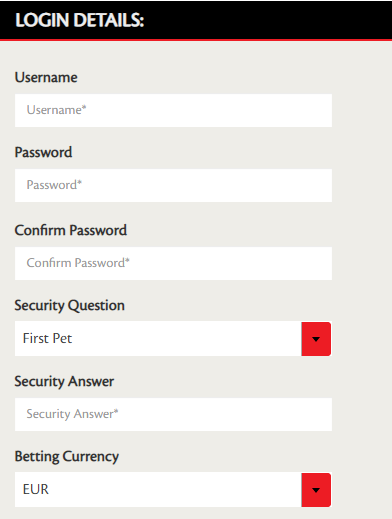This screenshot has height=519, width=392.
Task: Click the EUR selected currency text
Action: [36, 489]
